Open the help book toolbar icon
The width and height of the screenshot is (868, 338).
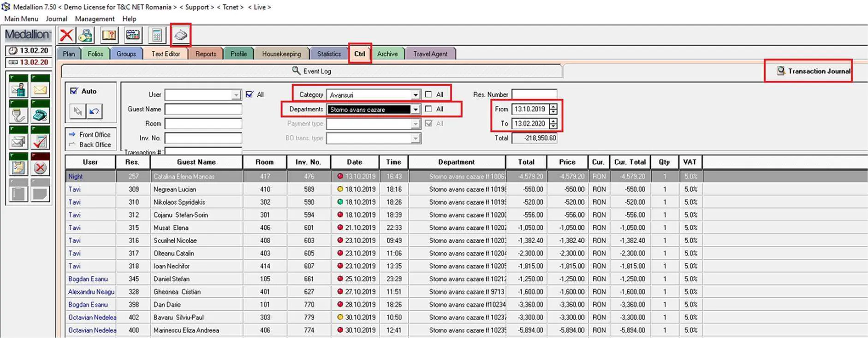[109, 35]
